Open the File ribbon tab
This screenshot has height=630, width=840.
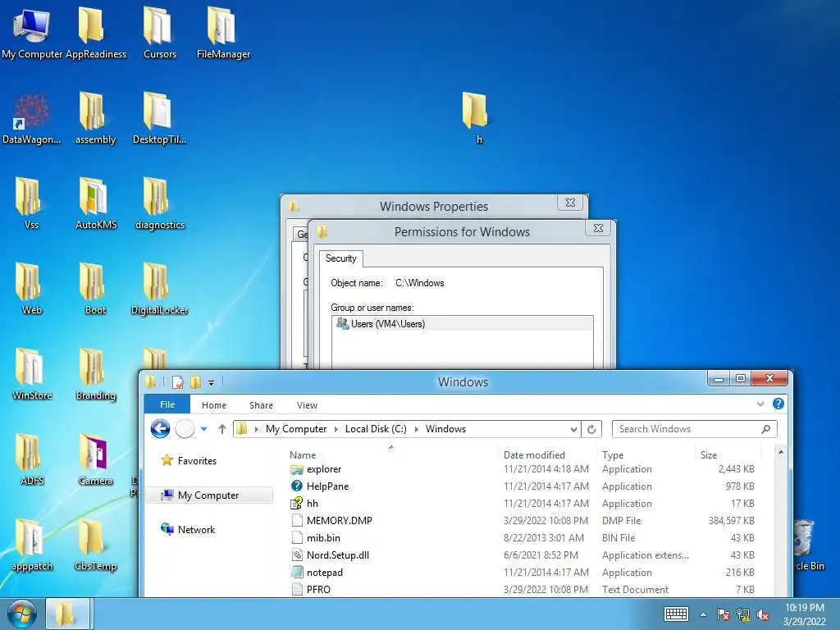[167, 404]
